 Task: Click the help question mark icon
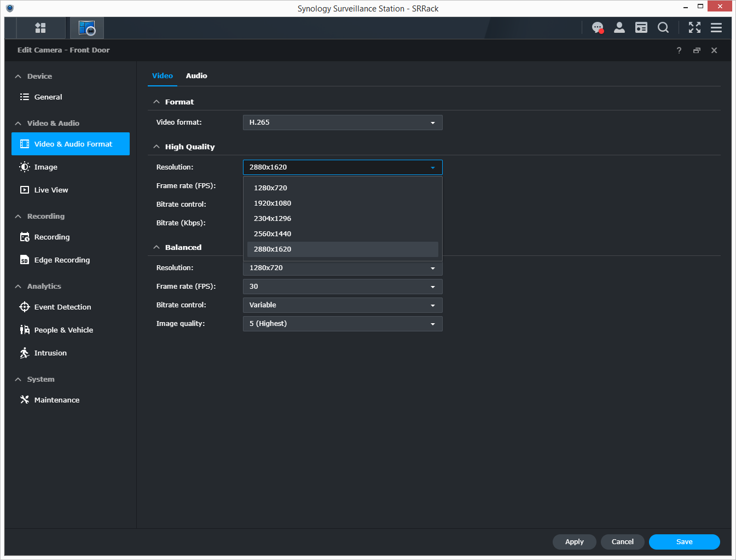tap(679, 50)
